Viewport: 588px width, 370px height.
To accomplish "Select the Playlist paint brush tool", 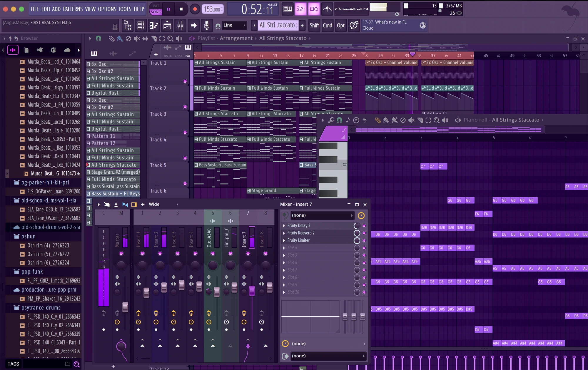I will [120, 38].
